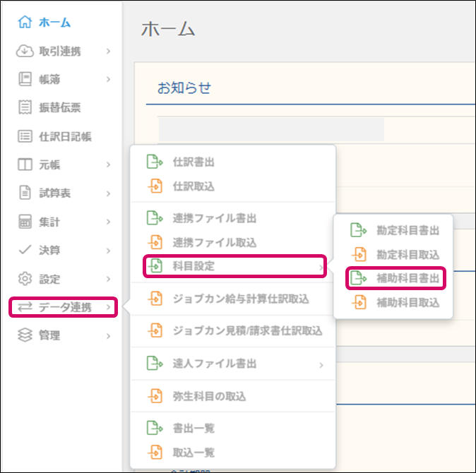Expand the 科目設定 submenu chevron

point(321,267)
